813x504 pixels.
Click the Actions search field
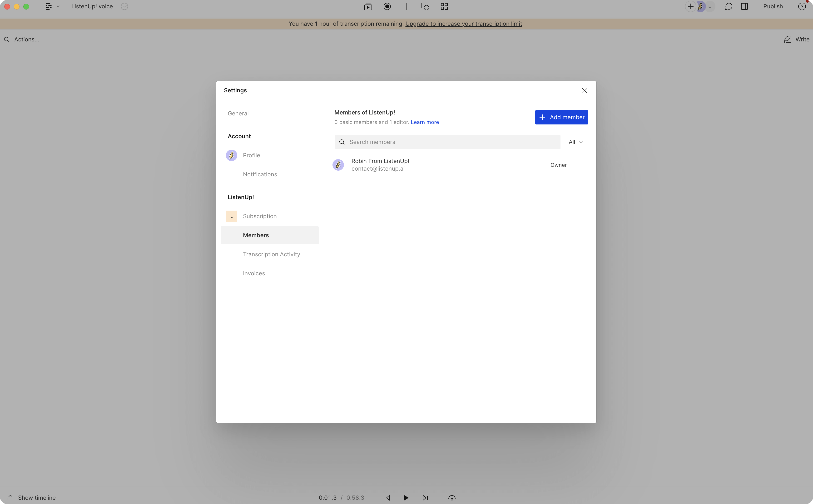click(x=27, y=39)
